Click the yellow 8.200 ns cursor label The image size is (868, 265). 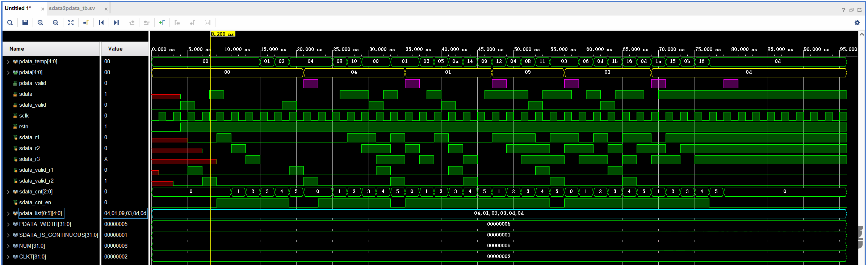tap(223, 34)
